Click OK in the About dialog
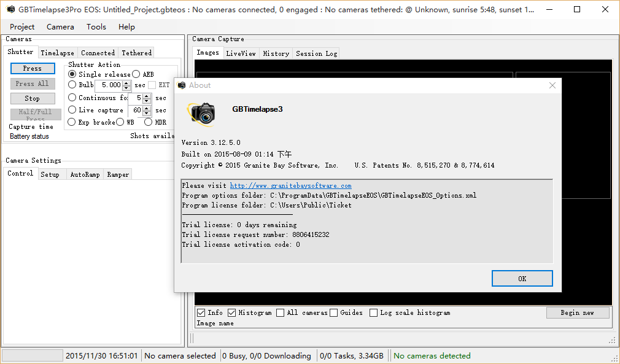Image resolution: width=620 pixels, height=364 pixels. (x=522, y=279)
